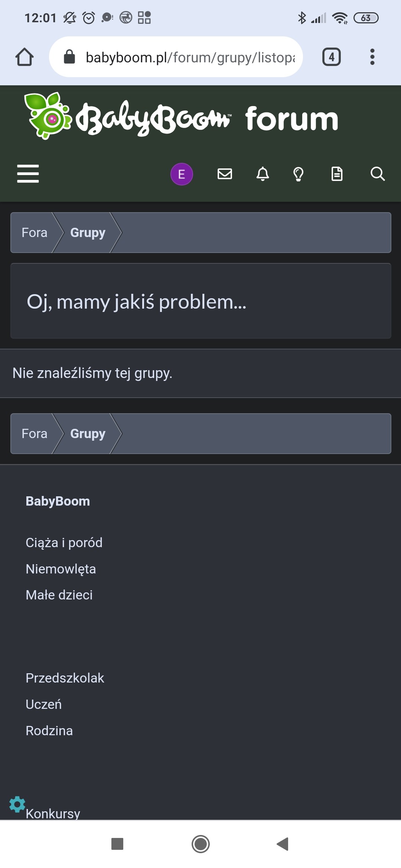This screenshot has height=868, width=401.
Task: Select Fora in top breadcrumb
Action: [34, 233]
